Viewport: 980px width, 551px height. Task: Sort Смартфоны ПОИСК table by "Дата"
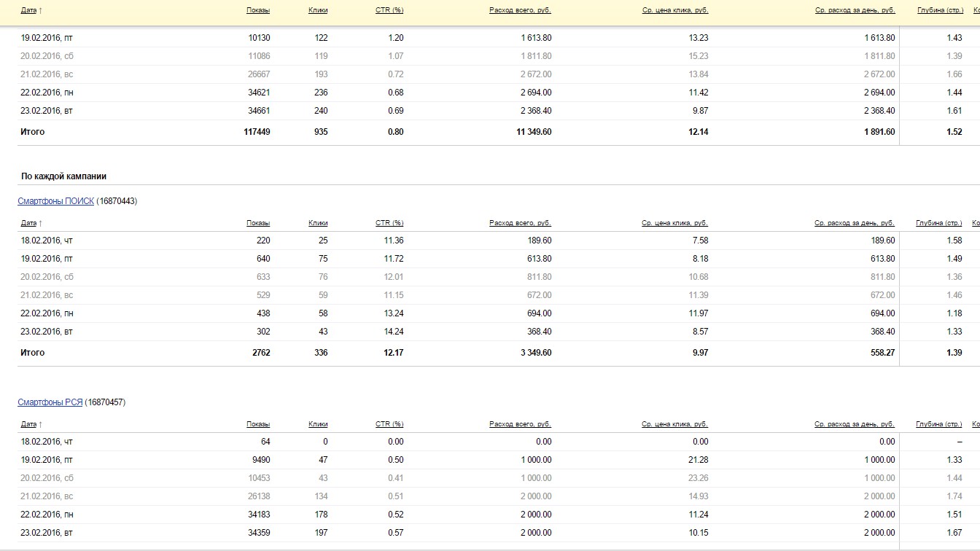pyautogui.click(x=29, y=223)
